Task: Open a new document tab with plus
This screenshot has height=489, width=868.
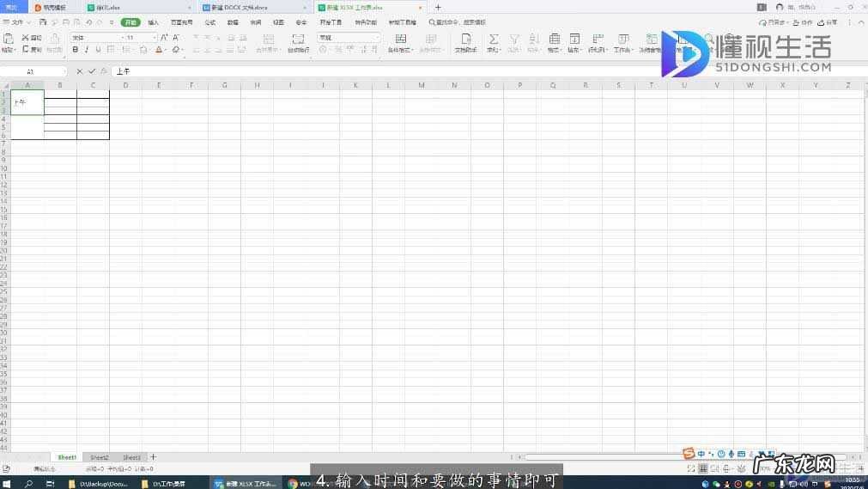Action: pos(438,7)
